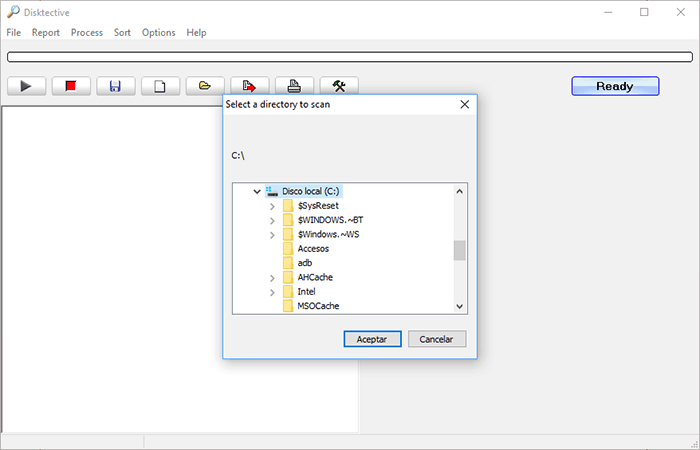Open the Sort menu
700x450 pixels.
click(x=122, y=33)
